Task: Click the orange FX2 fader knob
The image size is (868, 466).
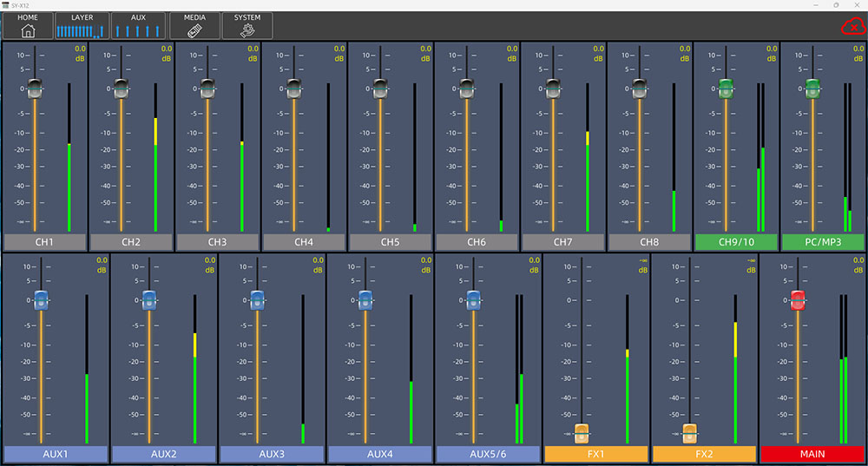Action: point(689,433)
